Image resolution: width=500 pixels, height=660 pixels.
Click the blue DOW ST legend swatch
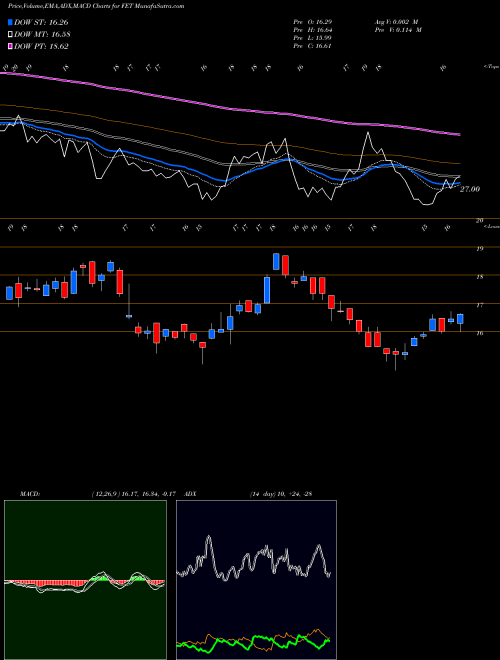pos(11,22)
